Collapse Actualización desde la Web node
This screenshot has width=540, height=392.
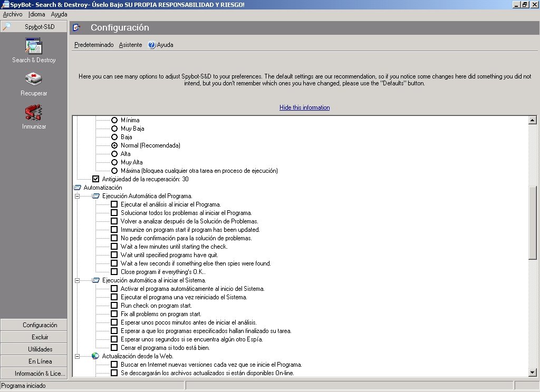[78, 357]
